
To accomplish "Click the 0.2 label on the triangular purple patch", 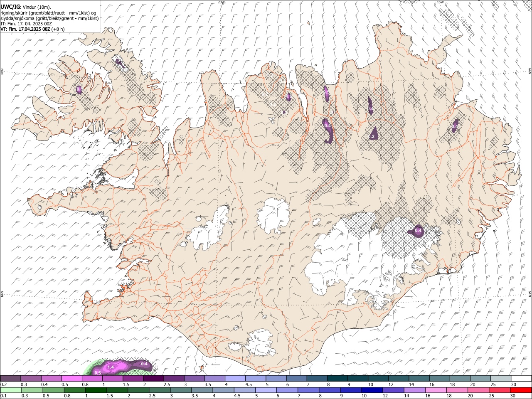I will [x=372, y=136].
